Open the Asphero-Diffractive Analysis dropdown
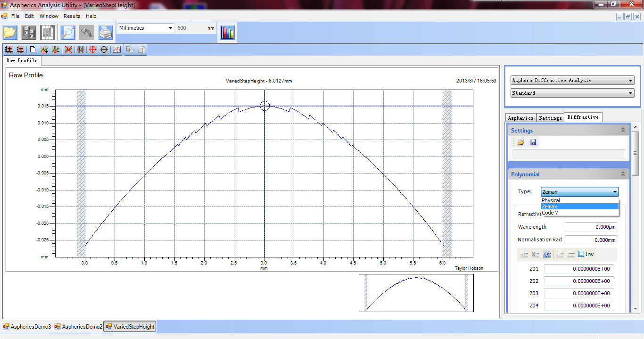 point(573,80)
